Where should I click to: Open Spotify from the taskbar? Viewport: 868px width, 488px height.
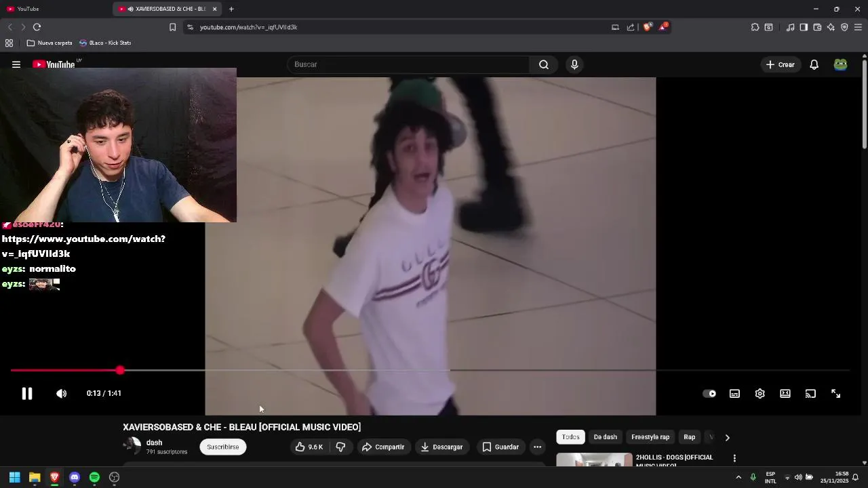pyautogui.click(x=94, y=477)
